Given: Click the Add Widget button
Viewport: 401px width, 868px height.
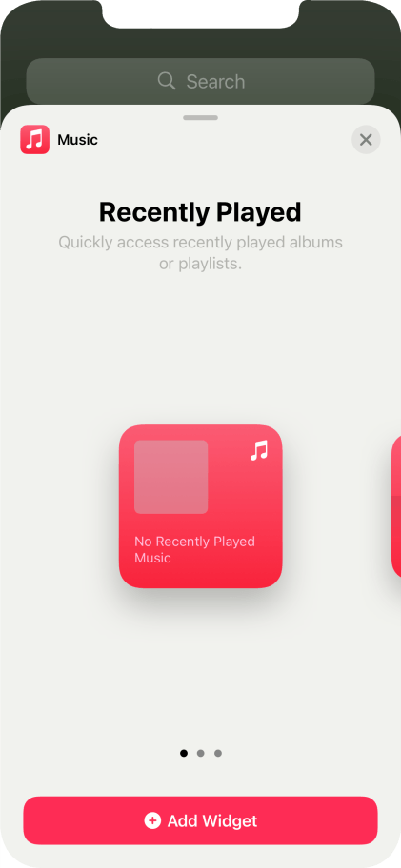Looking at the screenshot, I should click(x=200, y=820).
